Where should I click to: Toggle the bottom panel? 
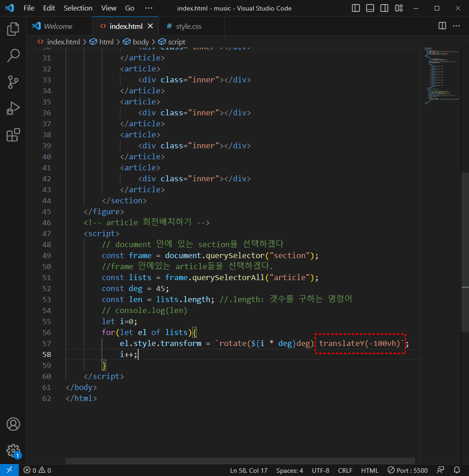370,8
